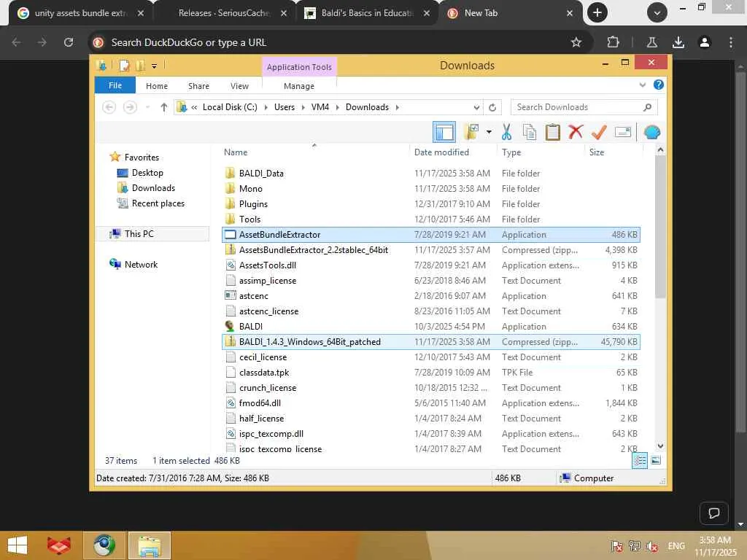Image resolution: width=747 pixels, height=560 pixels.
Task: Click the folder options toolbar icon
Action: tap(472, 132)
